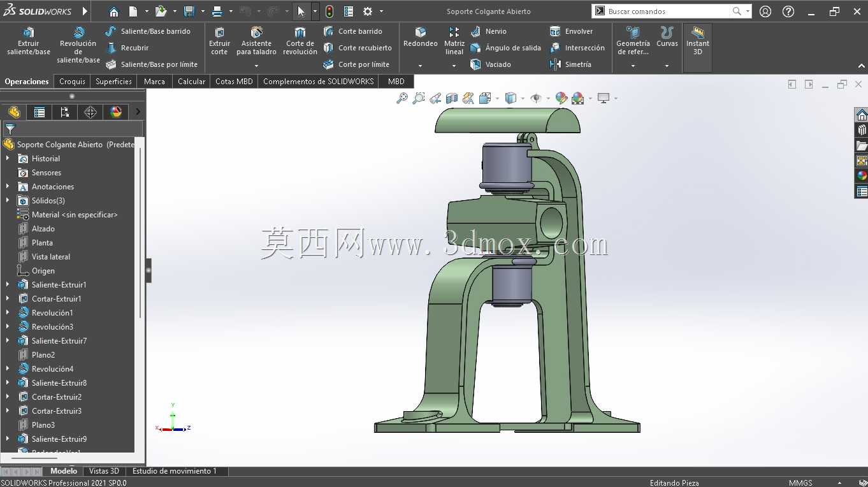Apply the Redondeo tool
This screenshot has width=868, height=487.
coord(420,37)
